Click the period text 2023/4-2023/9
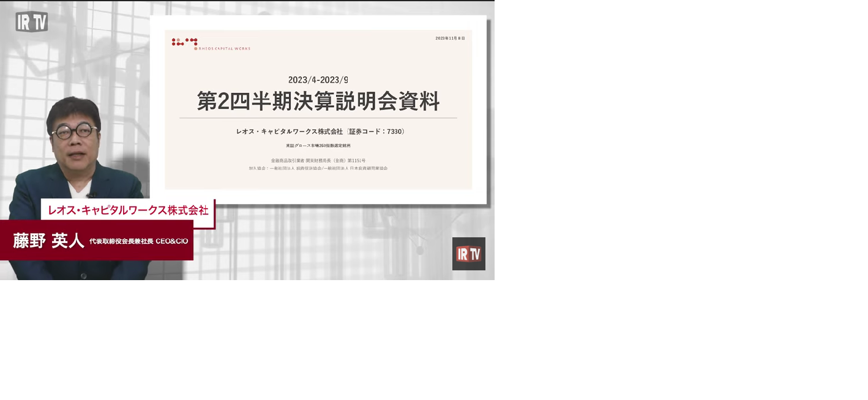 (x=318, y=80)
